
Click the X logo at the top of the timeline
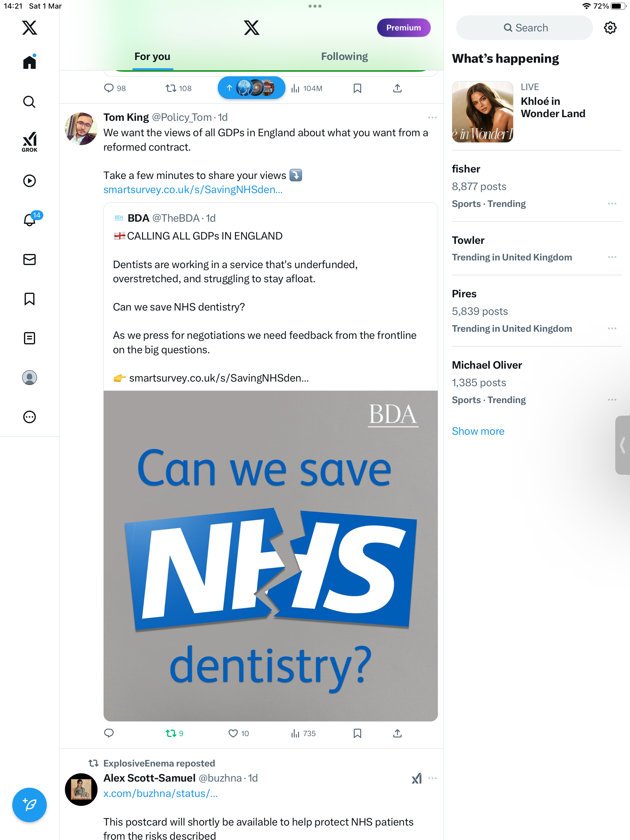click(251, 28)
